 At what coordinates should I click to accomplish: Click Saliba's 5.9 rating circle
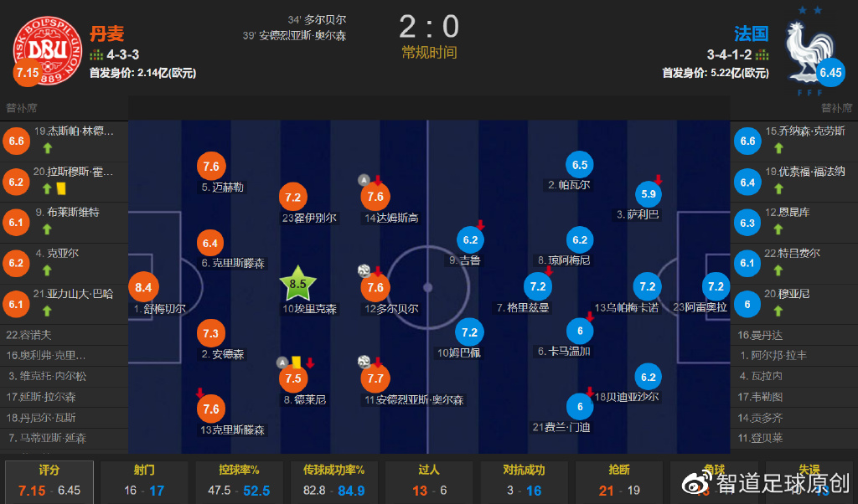tap(649, 194)
